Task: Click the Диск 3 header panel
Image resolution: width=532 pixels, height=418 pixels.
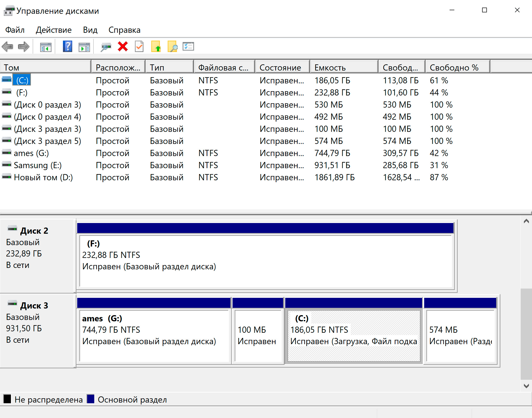Action: point(37,331)
